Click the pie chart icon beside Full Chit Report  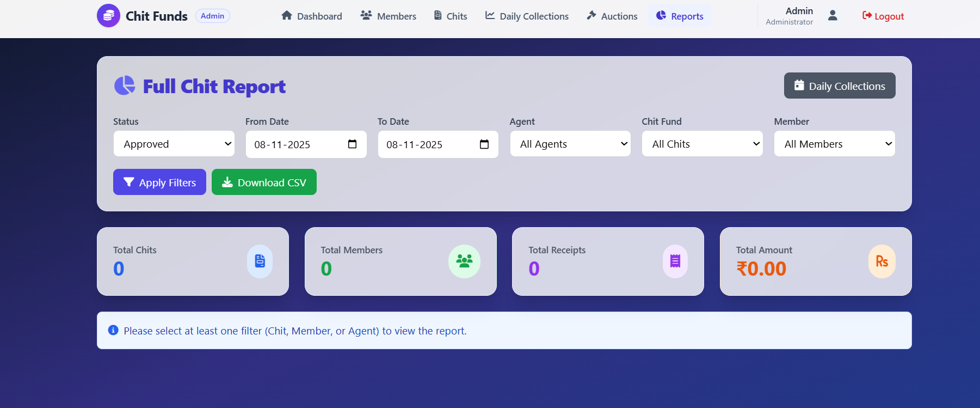coord(125,86)
